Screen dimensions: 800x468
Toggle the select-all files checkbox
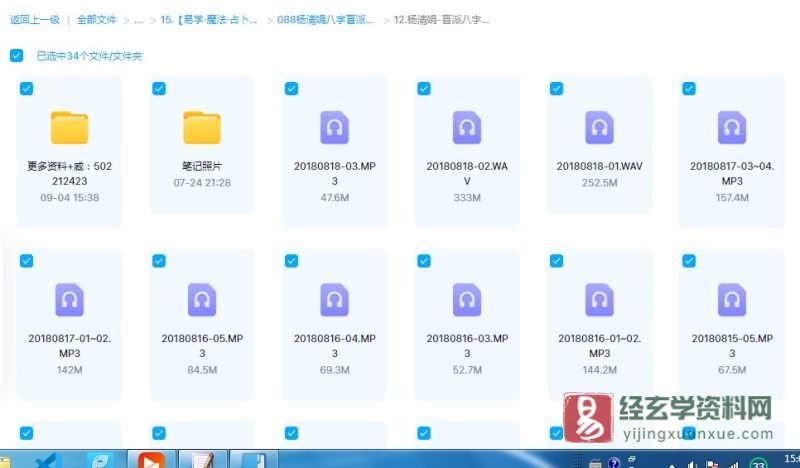click(x=16, y=56)
